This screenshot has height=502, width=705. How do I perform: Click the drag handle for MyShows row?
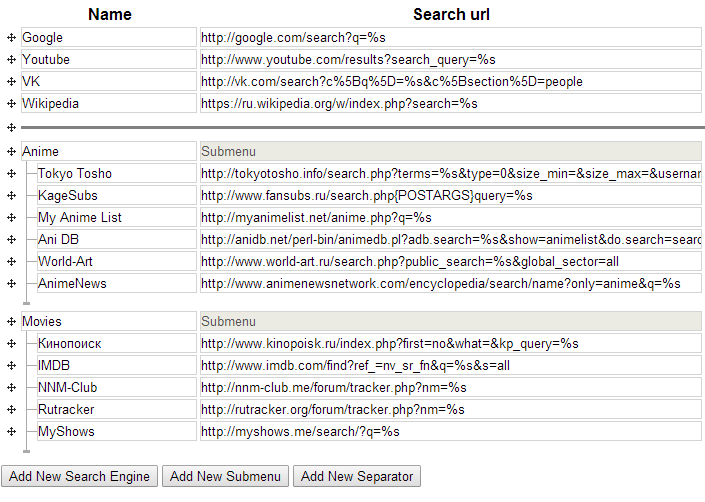11,432
